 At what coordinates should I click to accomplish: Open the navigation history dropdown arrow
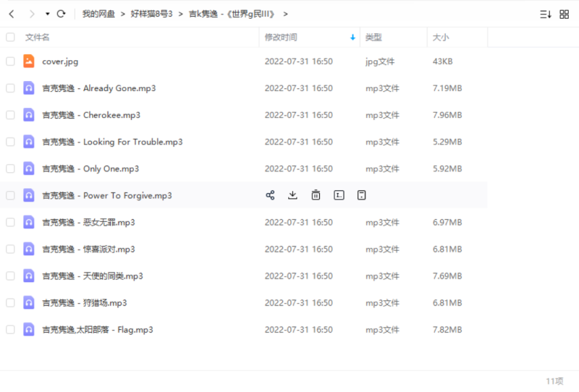point(47,14)
